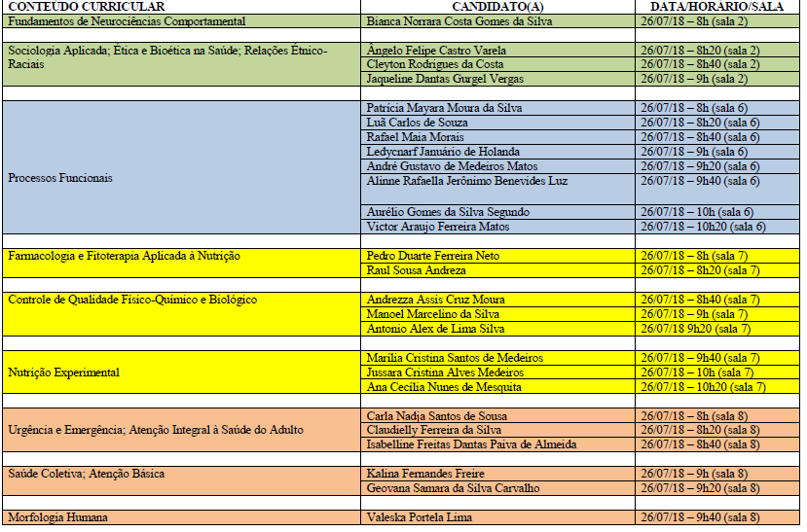Viewport: 807px width, 532px height.
Task: Click candidate Raul Sousa Andreza
Action: click(497, 270)
